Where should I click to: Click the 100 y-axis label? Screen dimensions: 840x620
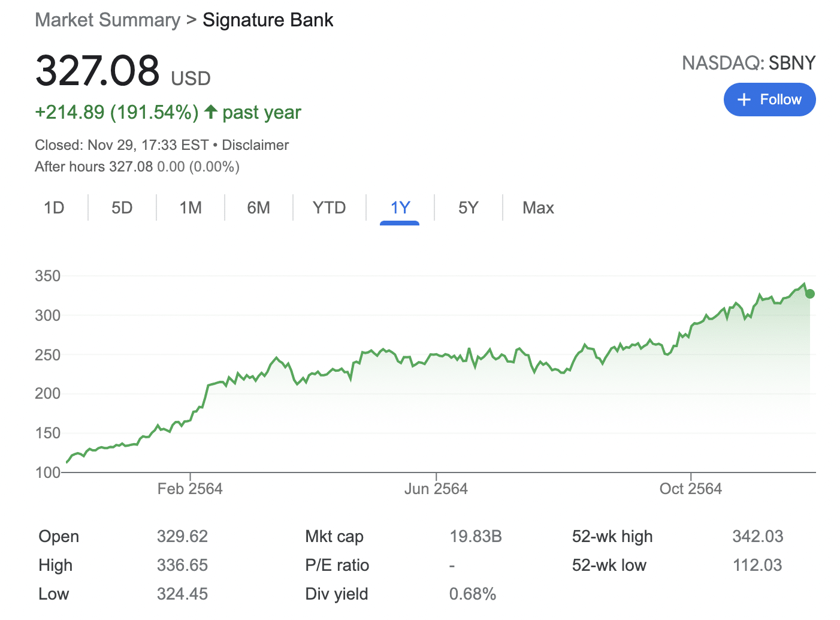(48, 472)
